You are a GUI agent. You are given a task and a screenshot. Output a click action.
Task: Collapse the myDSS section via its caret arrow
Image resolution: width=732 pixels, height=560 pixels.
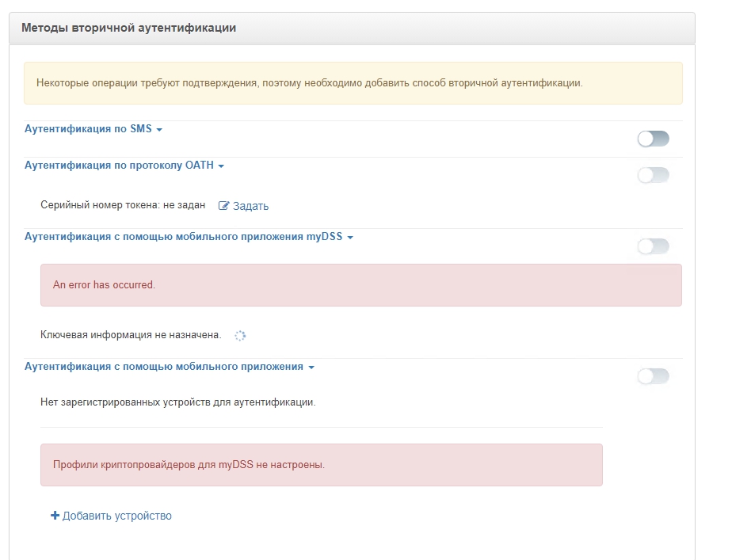pos(350,238)
